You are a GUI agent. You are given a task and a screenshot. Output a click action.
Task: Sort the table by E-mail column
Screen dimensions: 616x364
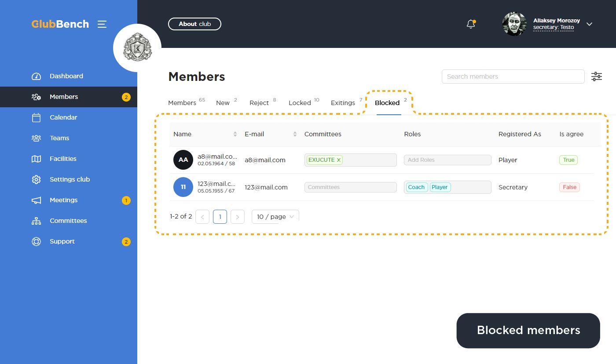tap(295, 134)
